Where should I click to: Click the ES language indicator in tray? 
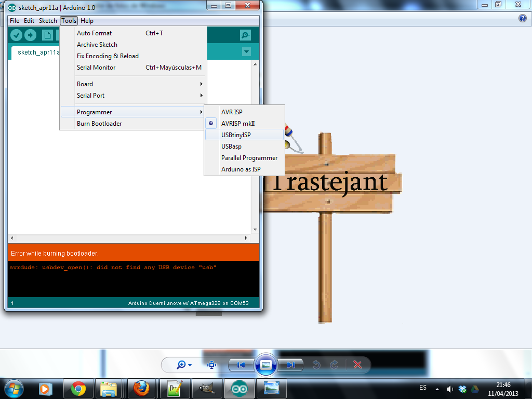point(423,388)
